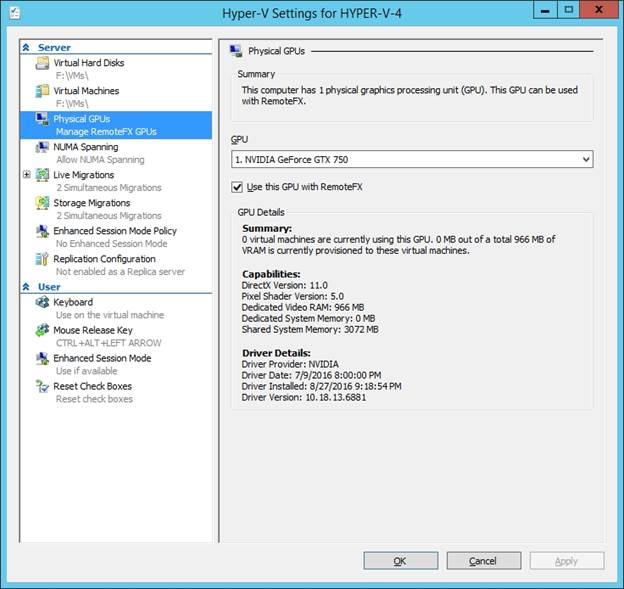Screen dimensions: 624x589
Task: Expand the Live Migrations tree node
Action: [27, 174]
